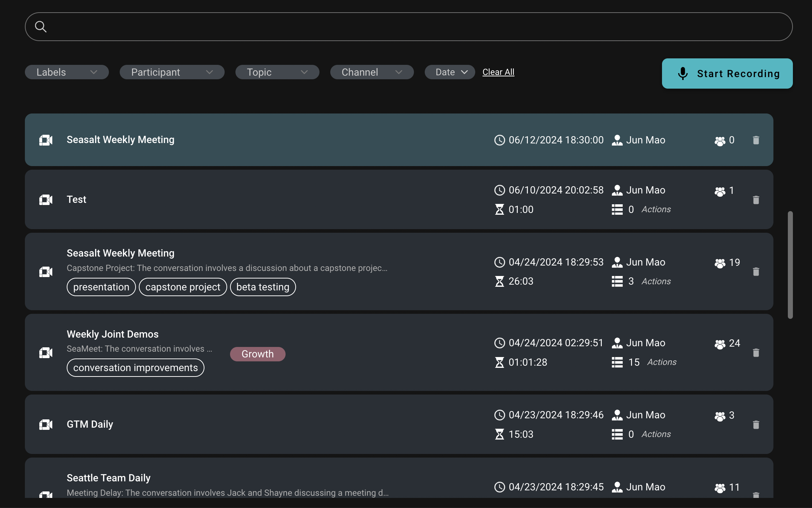Click the meeting list vertical scrollbar
The width and height of the screenshot is (812, 508).
pyautogui.click(x=790, y=265)
